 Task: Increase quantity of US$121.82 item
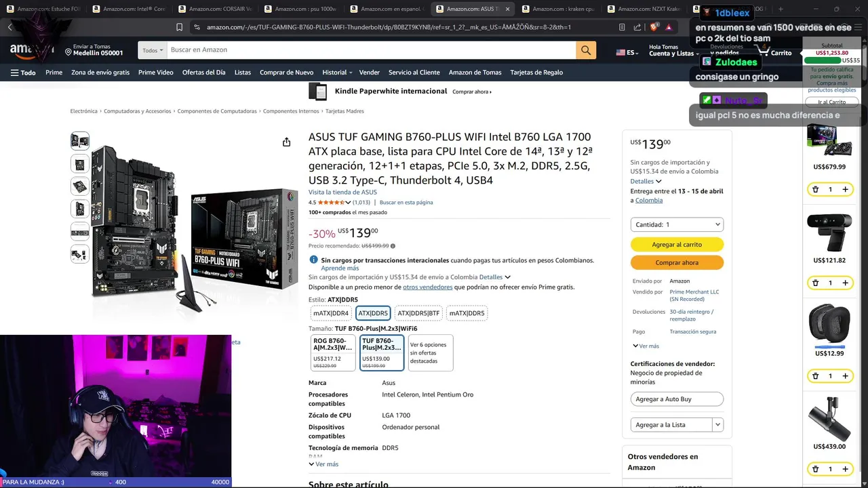[x=845, y=283]
